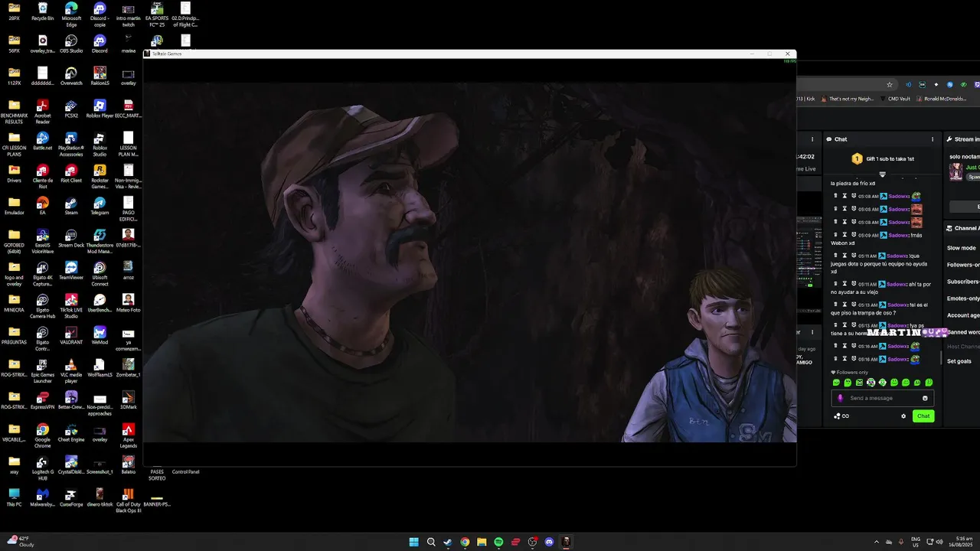Open the CMD Vault bookmark in Chrome
This screenshot has height=551, width=980.
point(895,99)
